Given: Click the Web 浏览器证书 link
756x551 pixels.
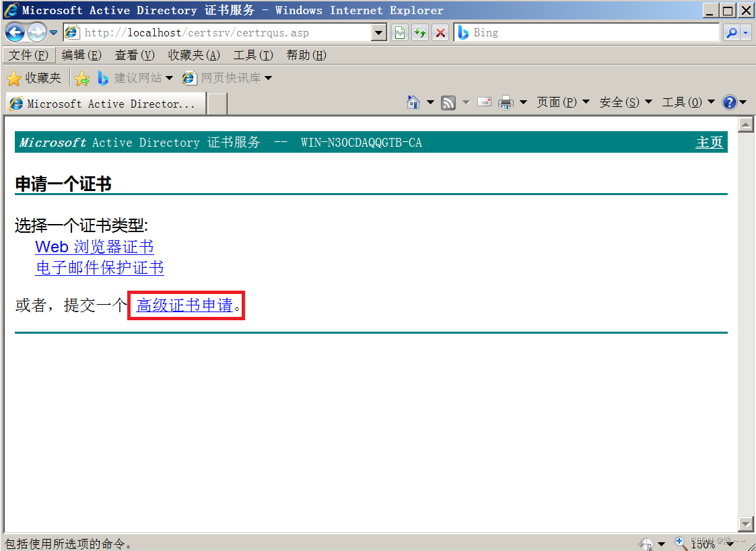Looking at the screenshot, I should pos(94,247).
